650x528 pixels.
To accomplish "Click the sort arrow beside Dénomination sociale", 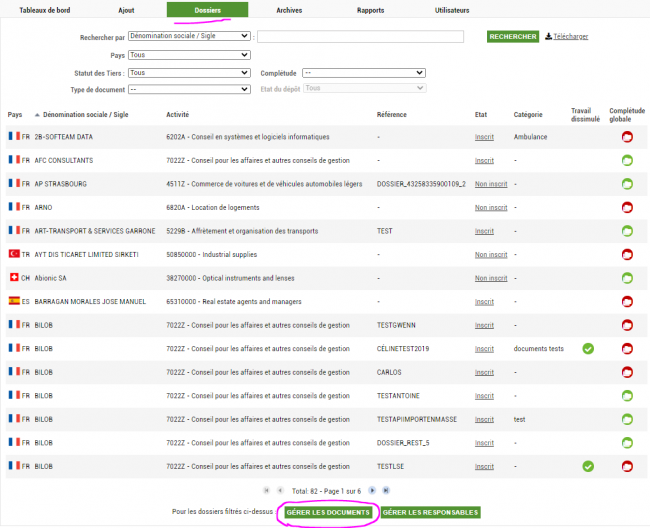I will point(37,115).
